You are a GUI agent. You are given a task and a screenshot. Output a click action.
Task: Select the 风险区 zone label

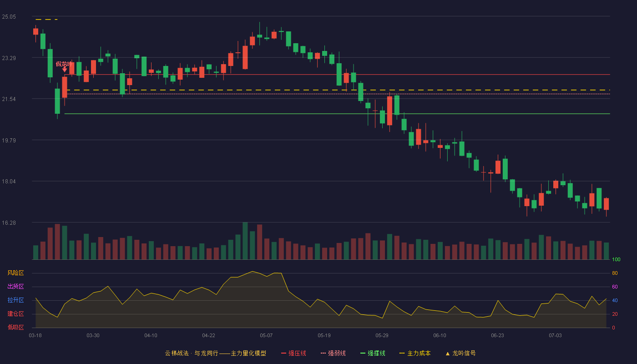(x=15, y=273)
